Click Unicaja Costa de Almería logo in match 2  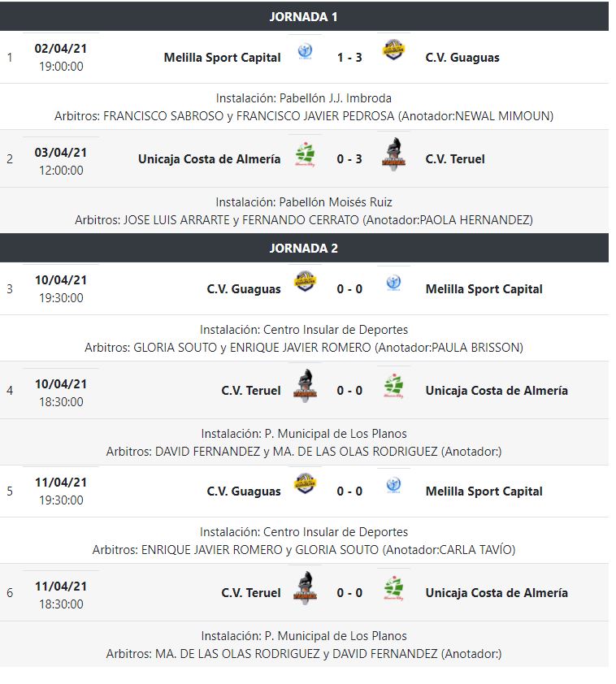(305, 155)
